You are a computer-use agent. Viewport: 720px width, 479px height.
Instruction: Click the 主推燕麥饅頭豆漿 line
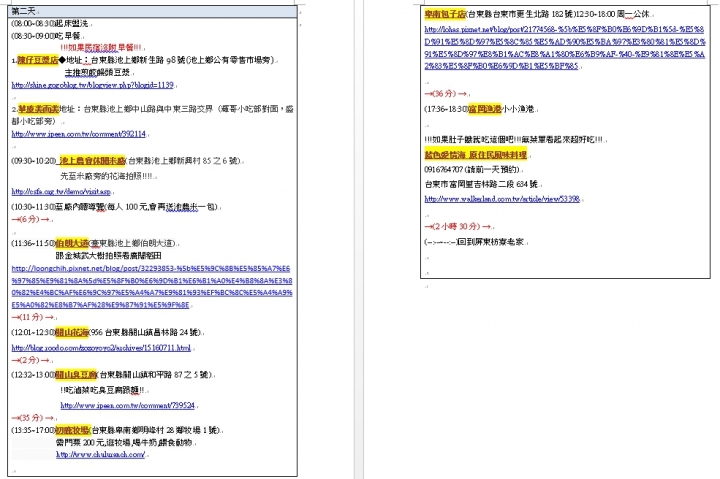click(98, 73)
